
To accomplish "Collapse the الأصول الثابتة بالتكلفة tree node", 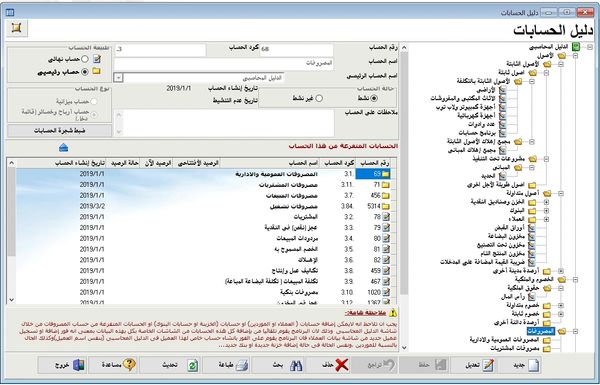I will (x=532, y=82).
